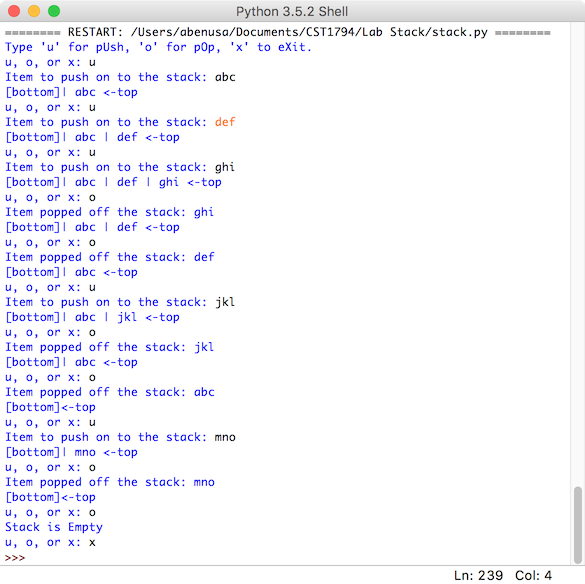Click the RESTART file path line

[278, 32]
